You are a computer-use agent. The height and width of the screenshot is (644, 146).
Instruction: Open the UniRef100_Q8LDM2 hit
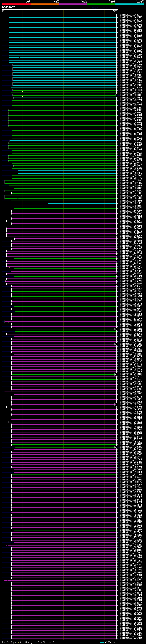(131, 27)
